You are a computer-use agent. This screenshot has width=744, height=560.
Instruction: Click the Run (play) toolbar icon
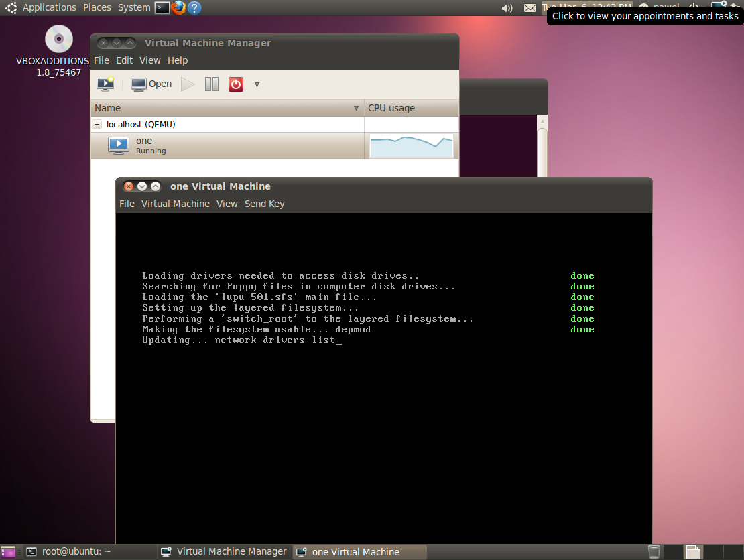coord(188,84)
